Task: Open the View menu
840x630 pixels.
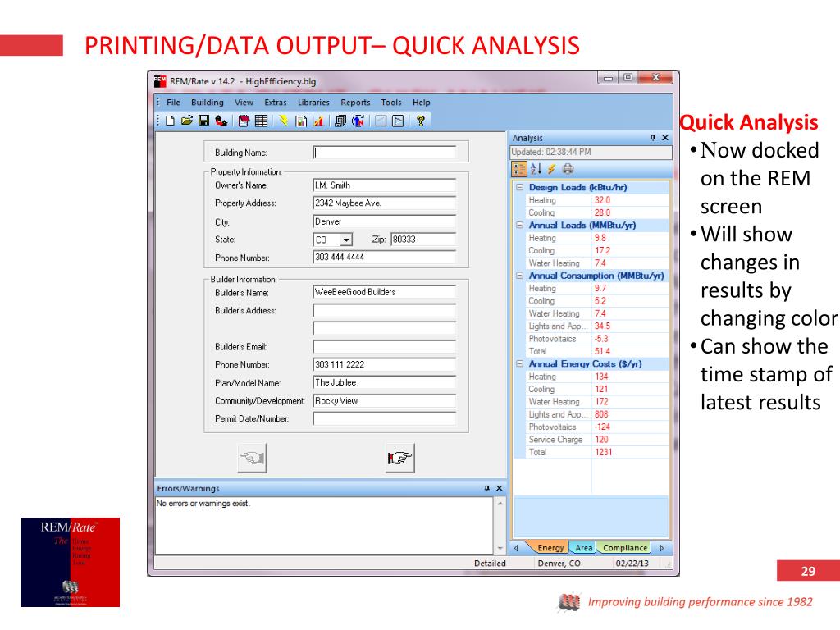Action: 244,103
